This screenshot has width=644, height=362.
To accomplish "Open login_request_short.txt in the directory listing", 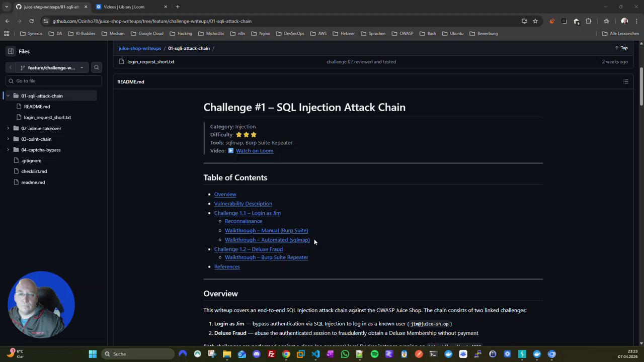I will [150, 62].
